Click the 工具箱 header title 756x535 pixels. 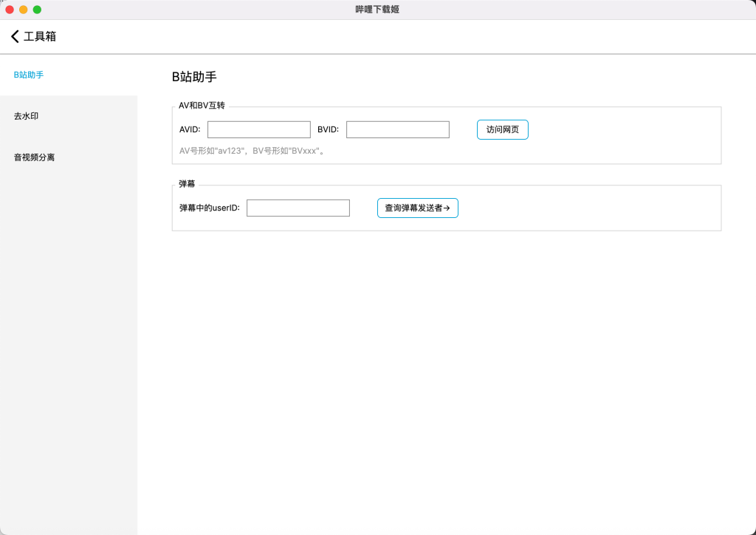point(40,36)
